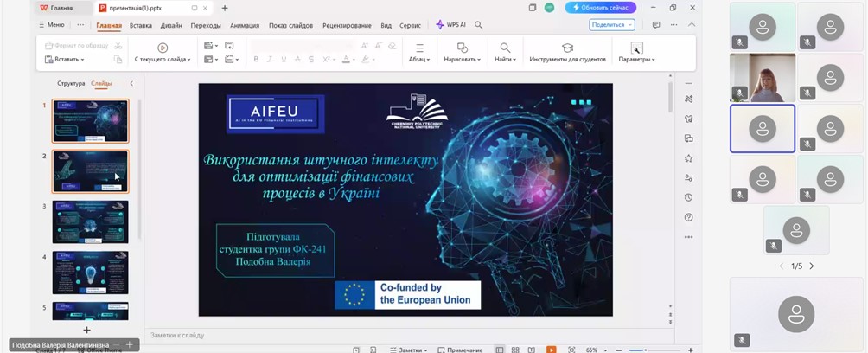Image resolution: width=868 pixels, height=353 pixels.
Task: Click the star icon in right sidebar
Action: [688, 158]
